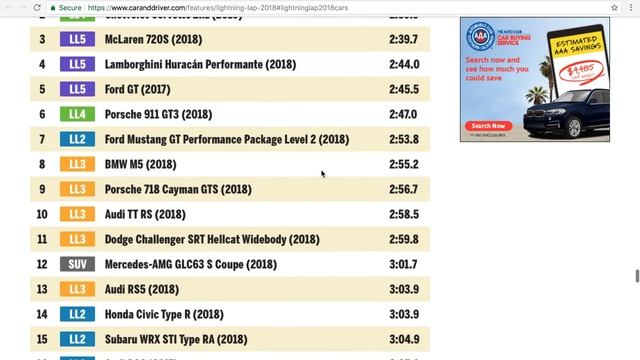
Task: Click the LL5 badge next to McLaren 720S
Action: tap(77, 39)
